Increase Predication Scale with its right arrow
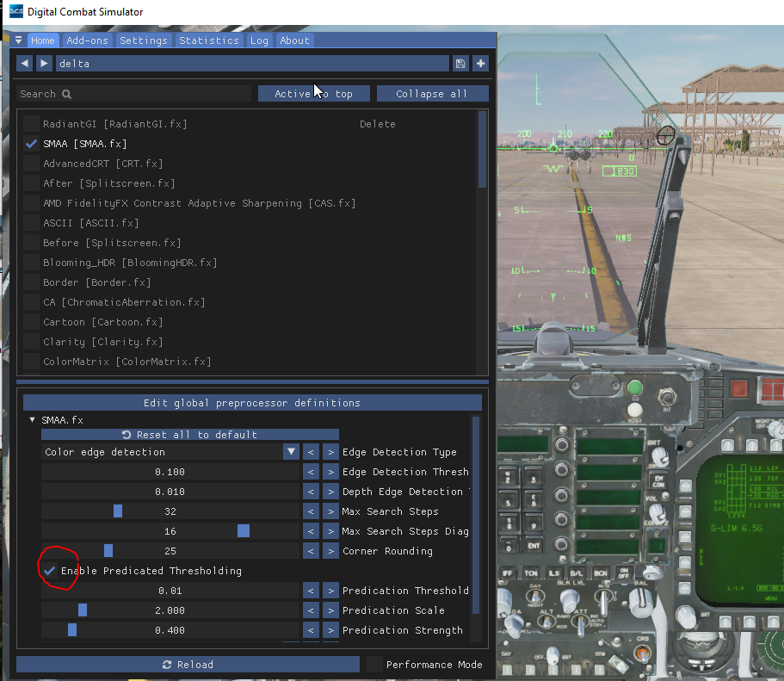The width and height of the screenshot is (784, 681). 330,610
